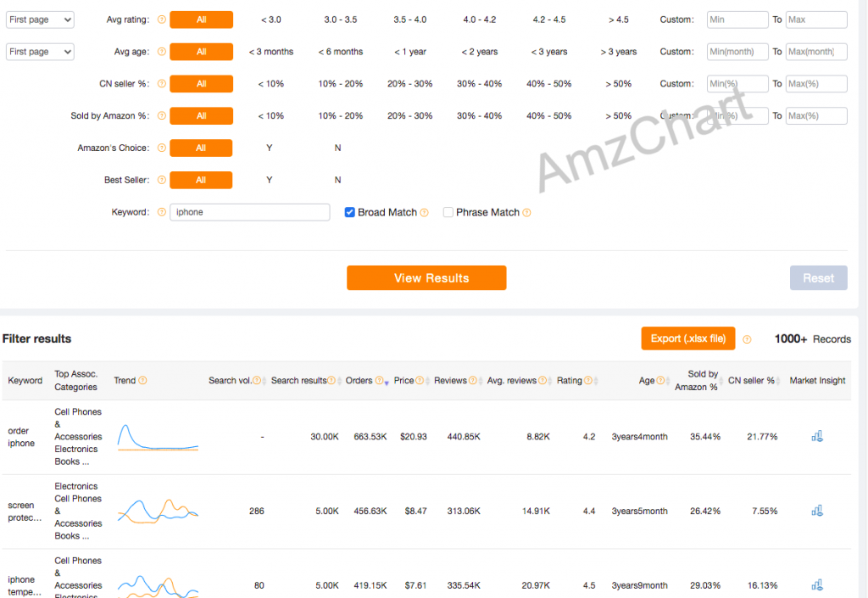
Task: Click Avg rating custom Max field
Action: coord(816,20)
